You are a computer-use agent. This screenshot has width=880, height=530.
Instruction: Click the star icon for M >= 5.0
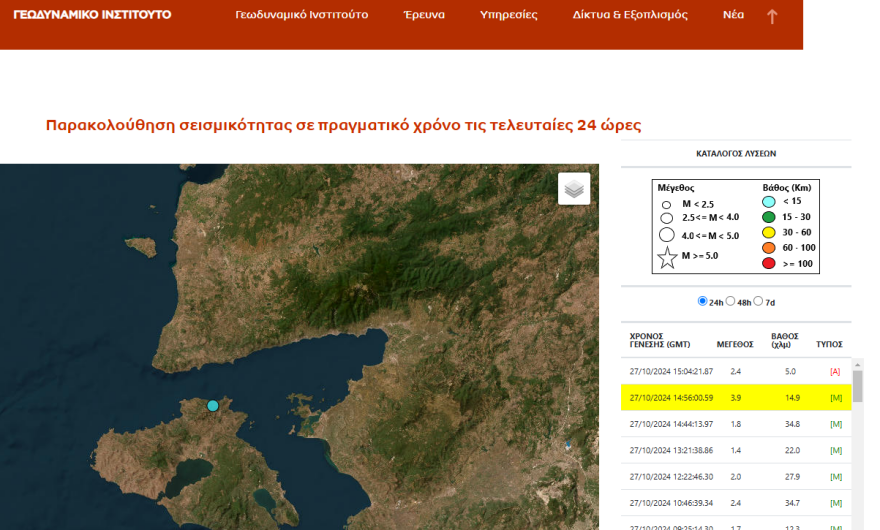(x=667, y=258)
